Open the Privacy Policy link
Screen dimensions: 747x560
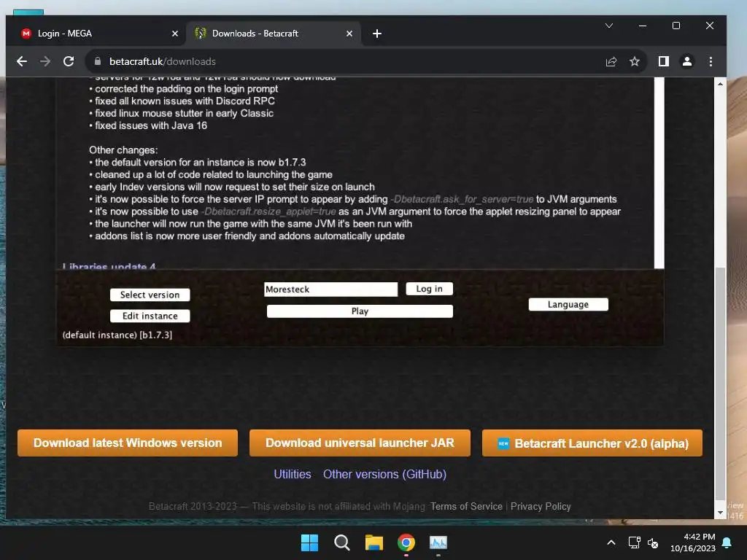click(541, 506)
